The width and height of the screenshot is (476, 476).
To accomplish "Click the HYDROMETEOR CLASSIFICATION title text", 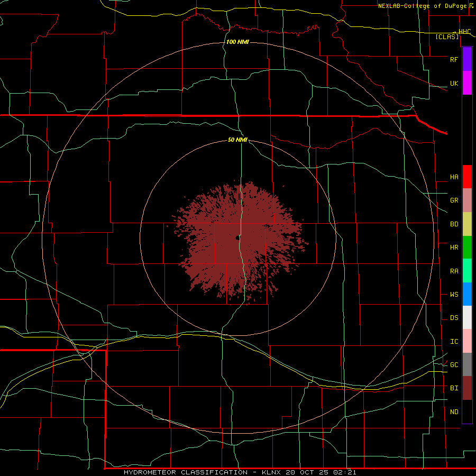I will (186, 472).
